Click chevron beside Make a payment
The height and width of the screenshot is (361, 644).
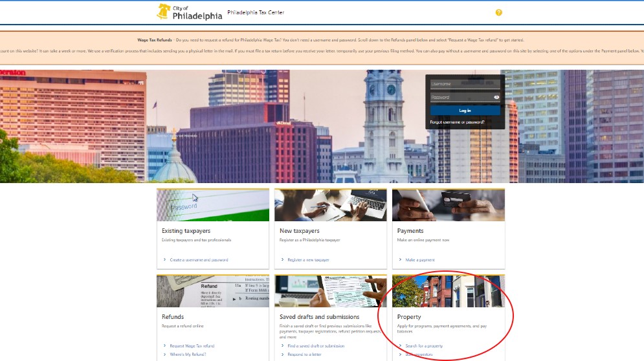(x=400, y=259)
